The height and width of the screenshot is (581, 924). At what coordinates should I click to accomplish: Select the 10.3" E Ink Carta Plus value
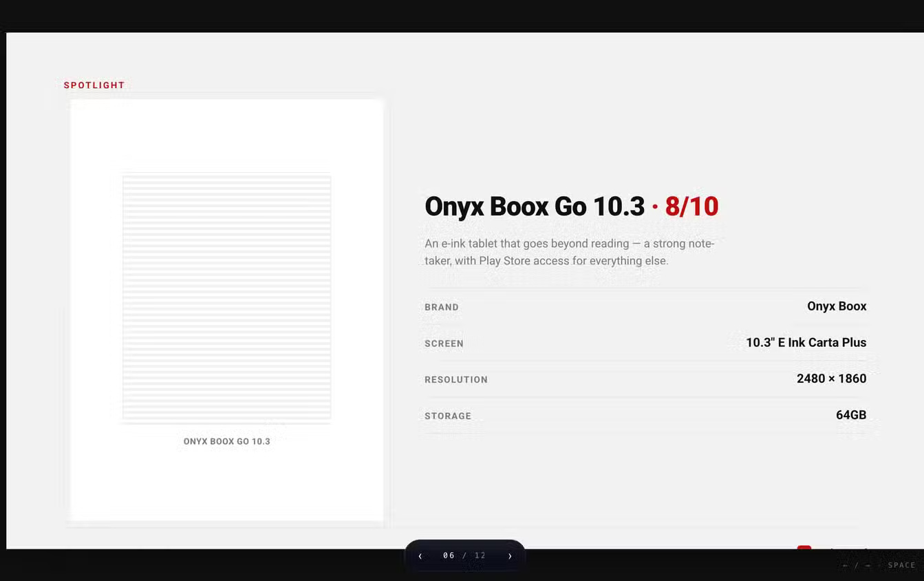(806, 342)
